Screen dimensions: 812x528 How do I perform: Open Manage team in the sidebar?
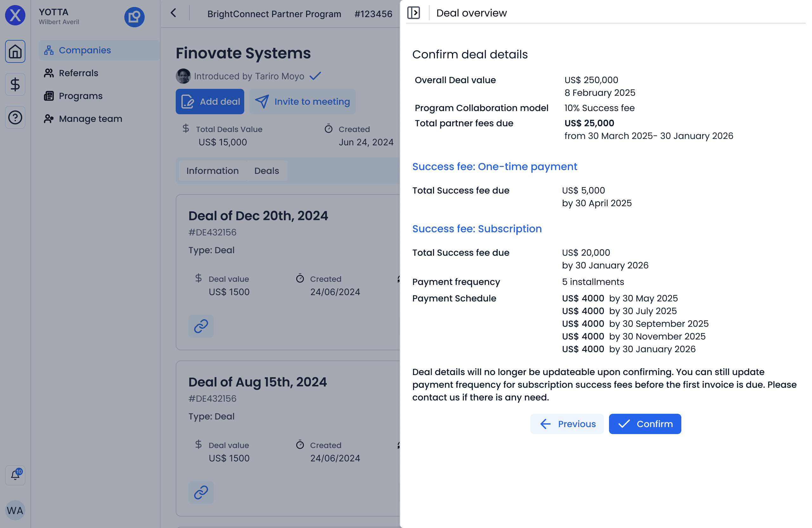click(90, 119)
